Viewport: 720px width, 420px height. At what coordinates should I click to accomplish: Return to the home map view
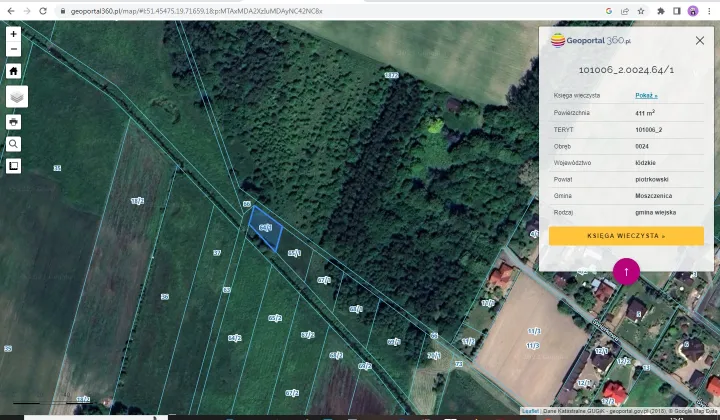click(13, 71)
